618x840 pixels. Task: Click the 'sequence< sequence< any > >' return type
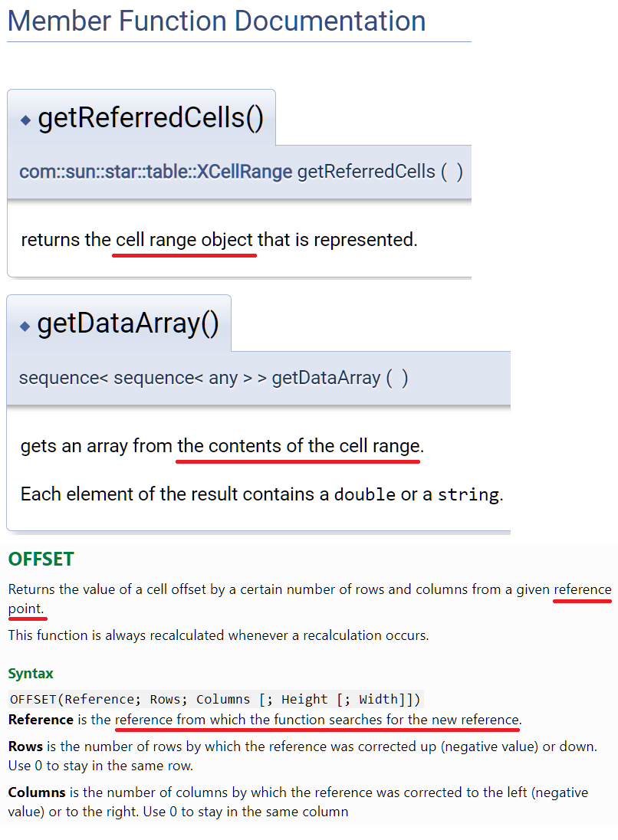[x=143, y=378]
